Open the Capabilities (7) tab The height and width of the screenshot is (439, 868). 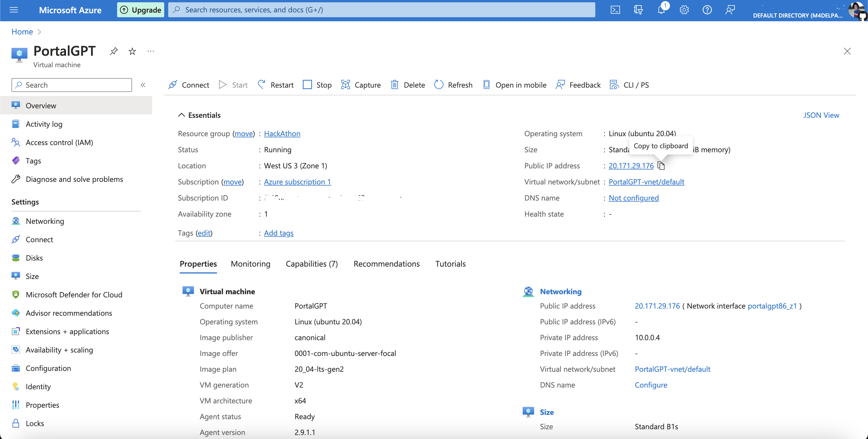312,264
